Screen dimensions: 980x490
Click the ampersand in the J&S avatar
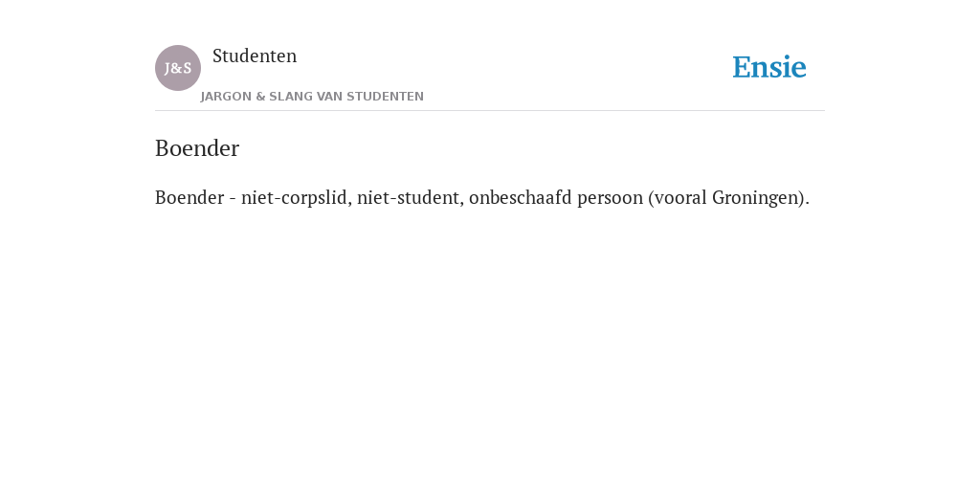(177, 68)
